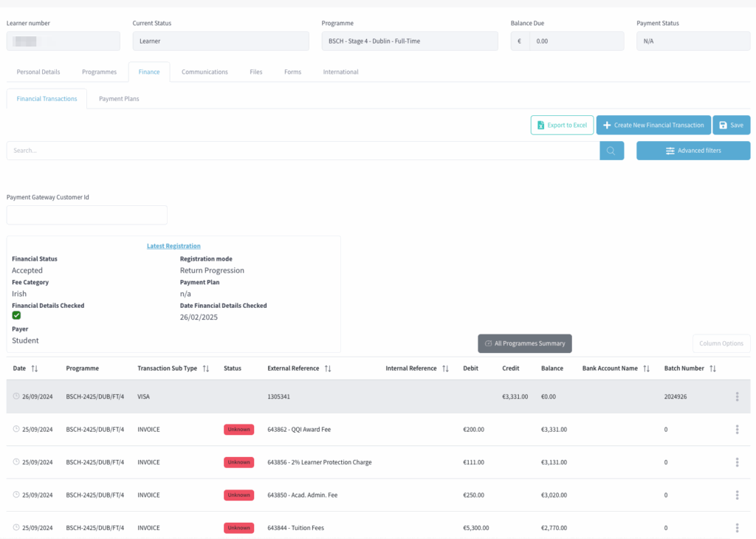The width and height of the screenshot is (756, 539).
Task: Switch to the International tab
Action: pos(341,72)
